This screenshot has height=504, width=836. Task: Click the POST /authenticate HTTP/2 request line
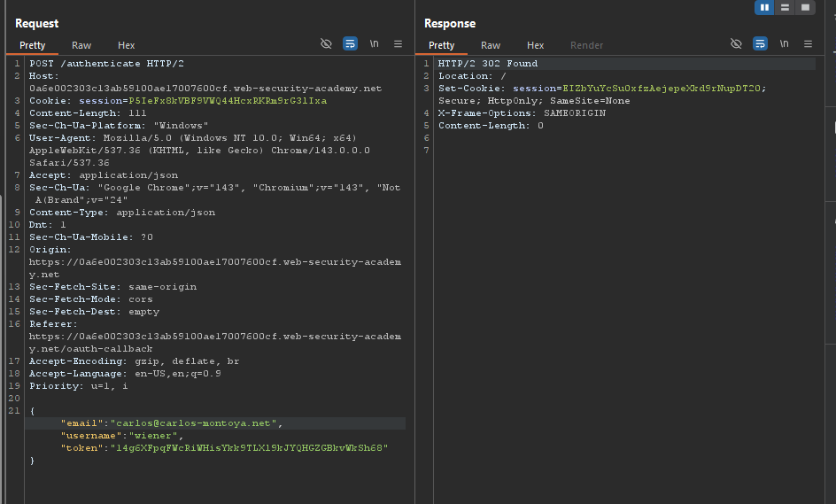tap(106, 64)
